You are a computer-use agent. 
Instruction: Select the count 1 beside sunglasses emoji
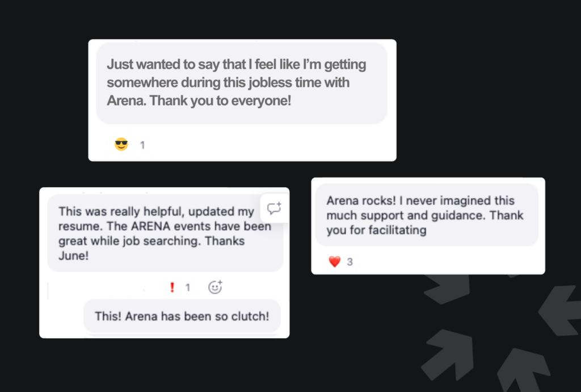(142, 145)
